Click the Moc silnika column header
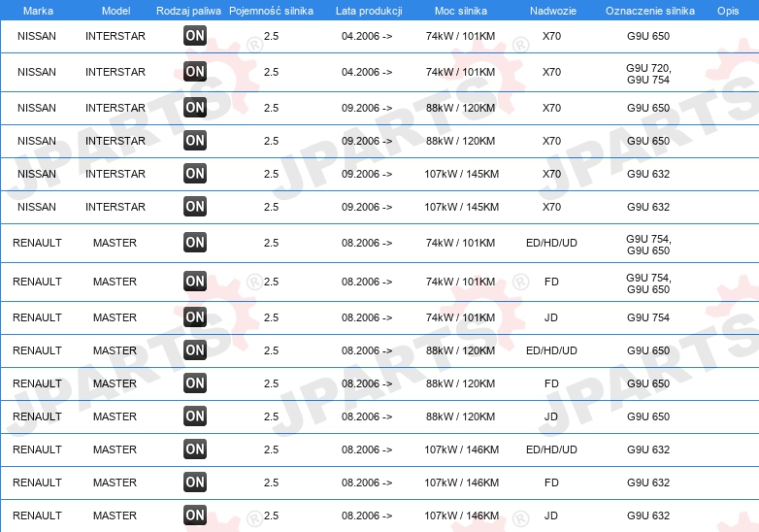 coord(461,11)
